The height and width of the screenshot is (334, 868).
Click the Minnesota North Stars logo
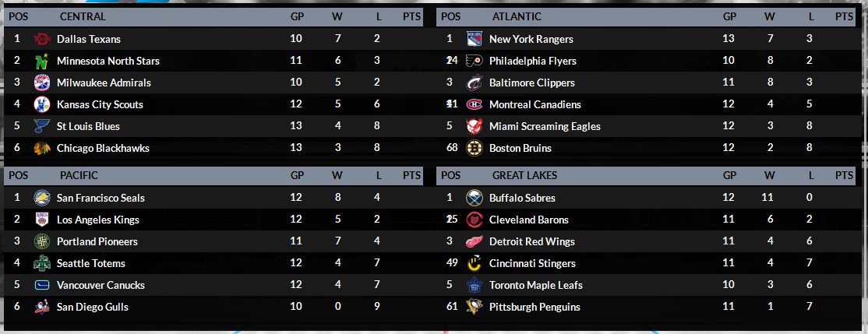tap(42, 61)
